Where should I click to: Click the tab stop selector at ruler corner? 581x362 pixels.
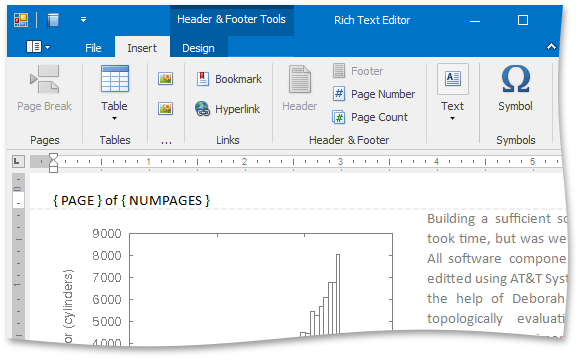[x=18, y=162]
